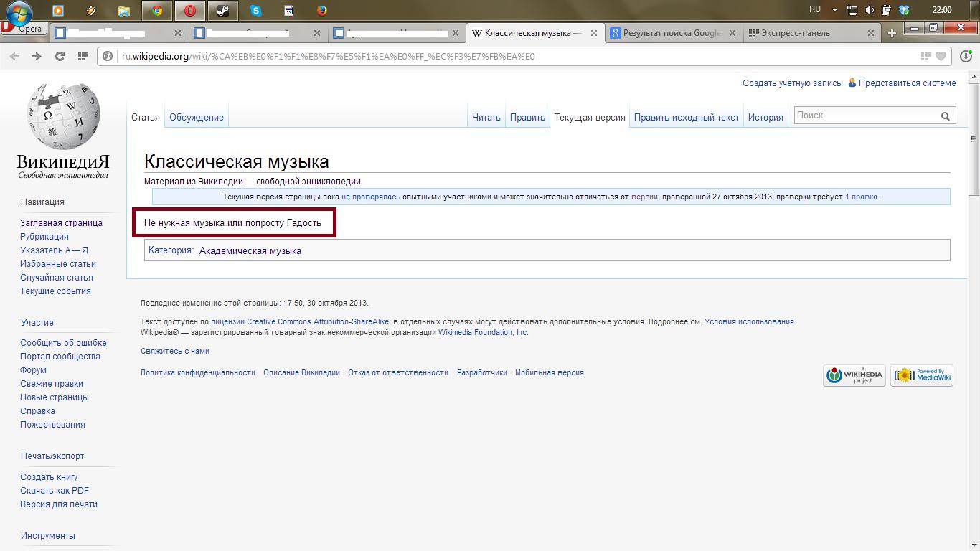Open Steam from the taskbar

tap(223, 11)
